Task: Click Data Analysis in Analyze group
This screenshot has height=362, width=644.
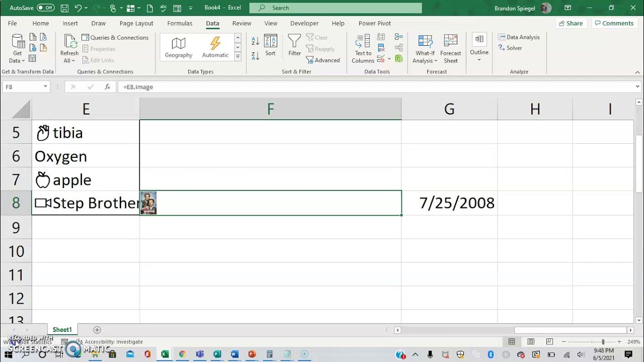Action: (519, 37)
